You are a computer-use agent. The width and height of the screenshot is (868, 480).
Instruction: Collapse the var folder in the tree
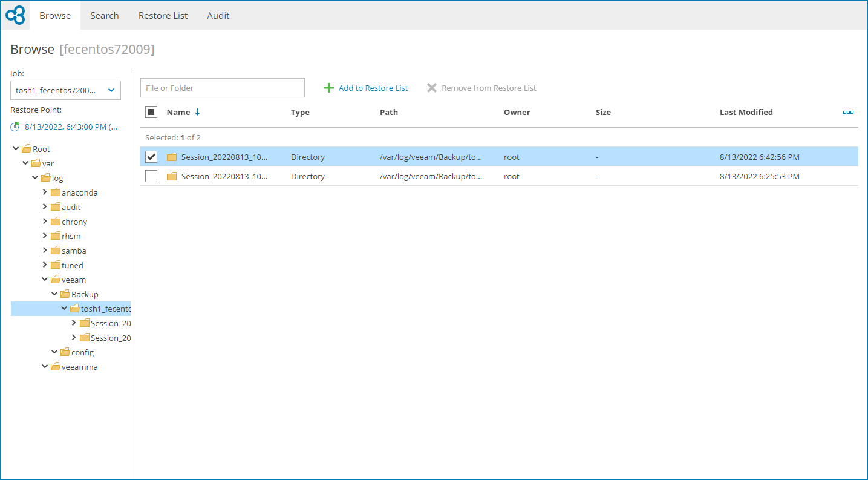click(x=25, y=163)
